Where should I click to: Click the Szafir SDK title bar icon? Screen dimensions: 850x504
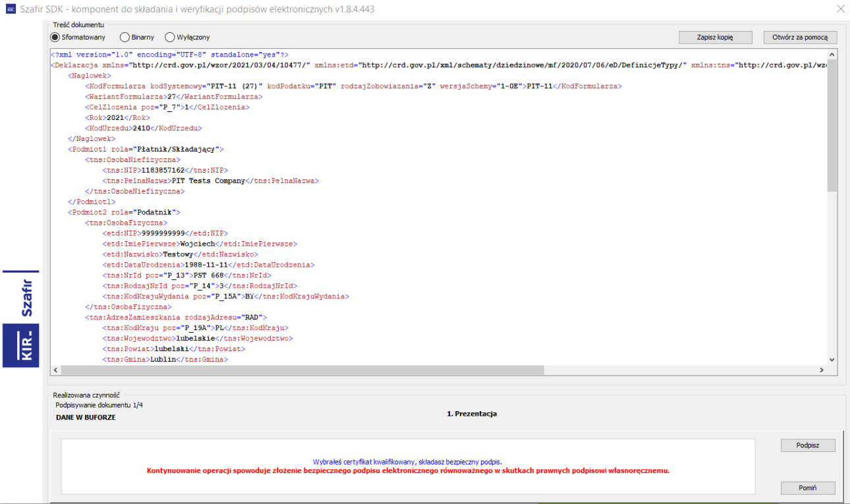(11, 9)
